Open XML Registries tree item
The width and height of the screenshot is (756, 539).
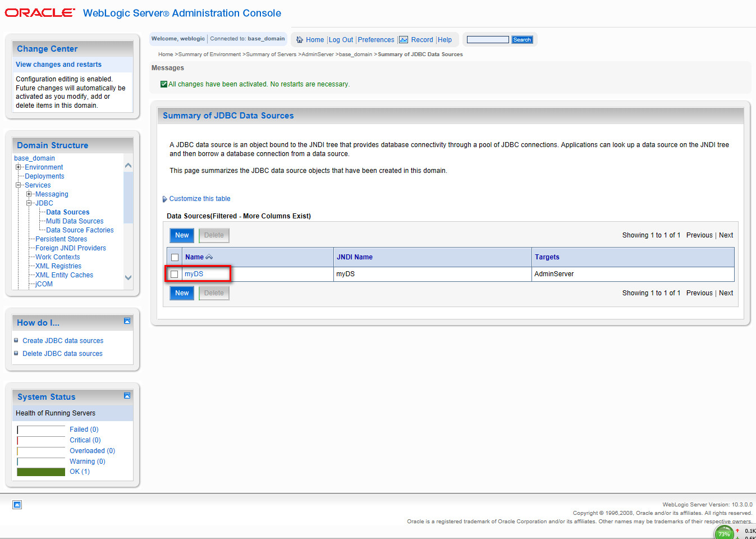(x=58, y=266)
